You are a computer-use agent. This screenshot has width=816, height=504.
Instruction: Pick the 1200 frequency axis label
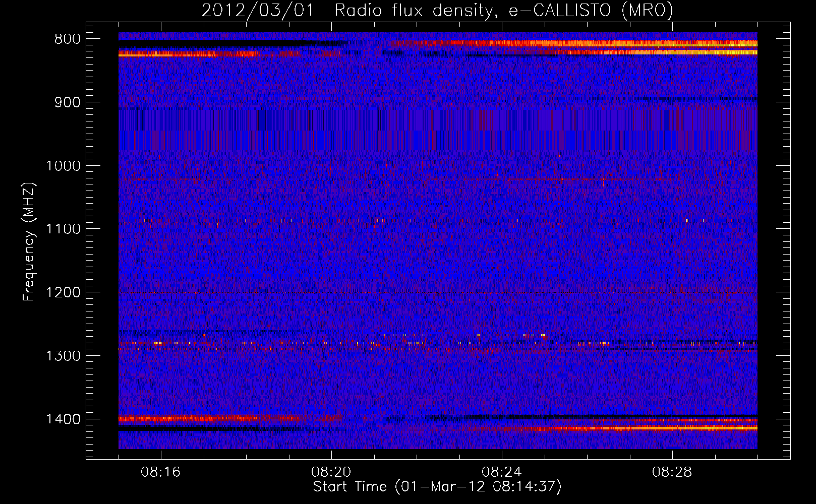(x=63, y=293)
